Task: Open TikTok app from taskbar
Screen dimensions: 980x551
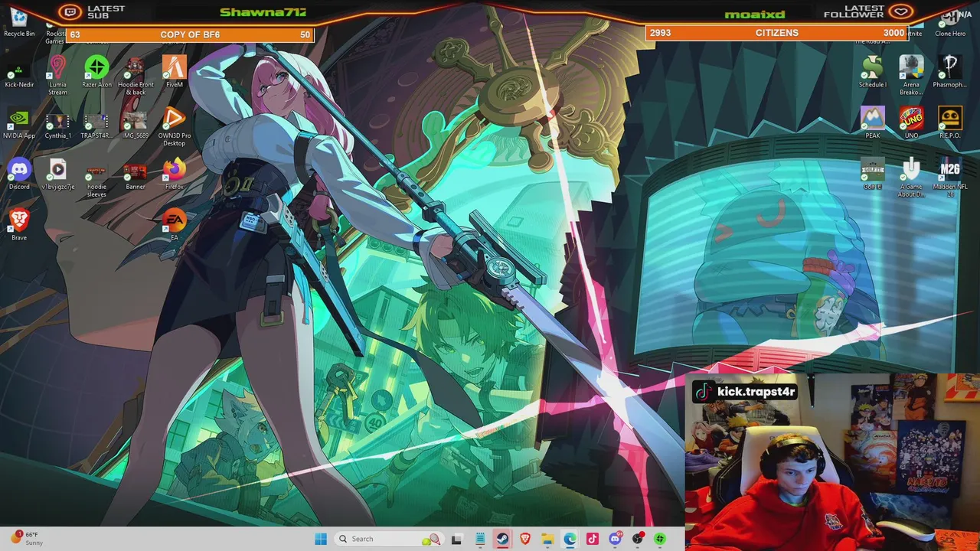Action: pos(592,539)
